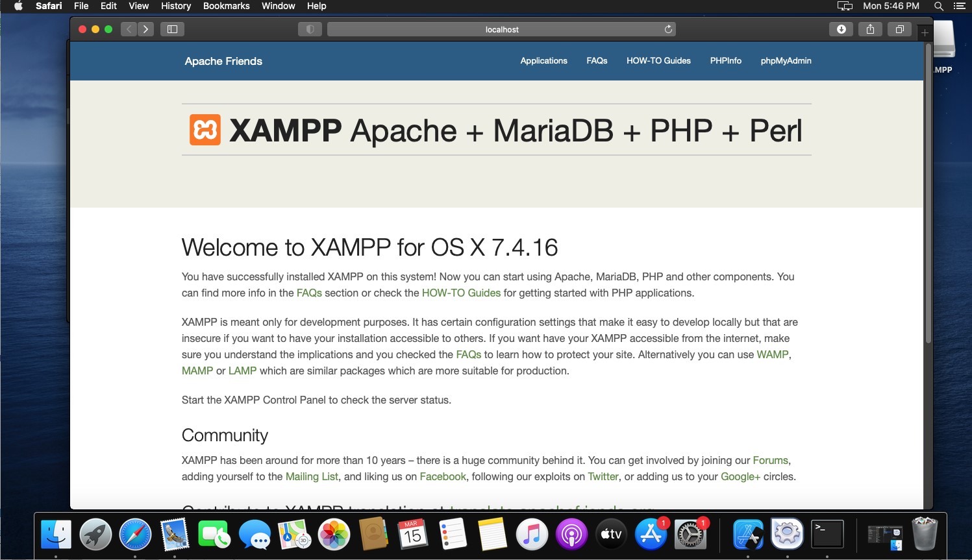Launch Messages from the Dock
972x560 pixels.
pos(255,535)
